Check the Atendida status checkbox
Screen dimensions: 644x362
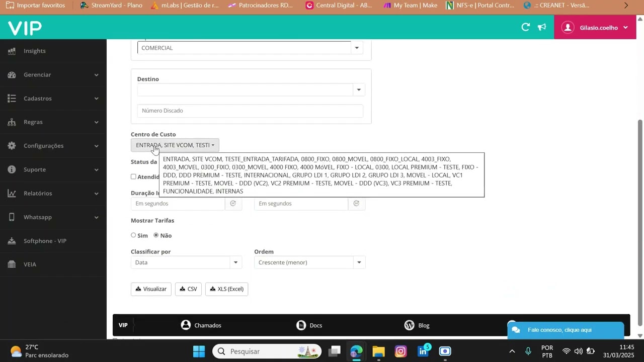click(x=133, y=176)
